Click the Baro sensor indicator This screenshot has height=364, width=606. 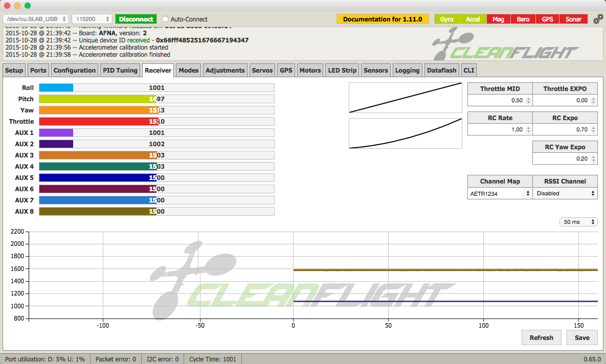click(x=523, y=19)
